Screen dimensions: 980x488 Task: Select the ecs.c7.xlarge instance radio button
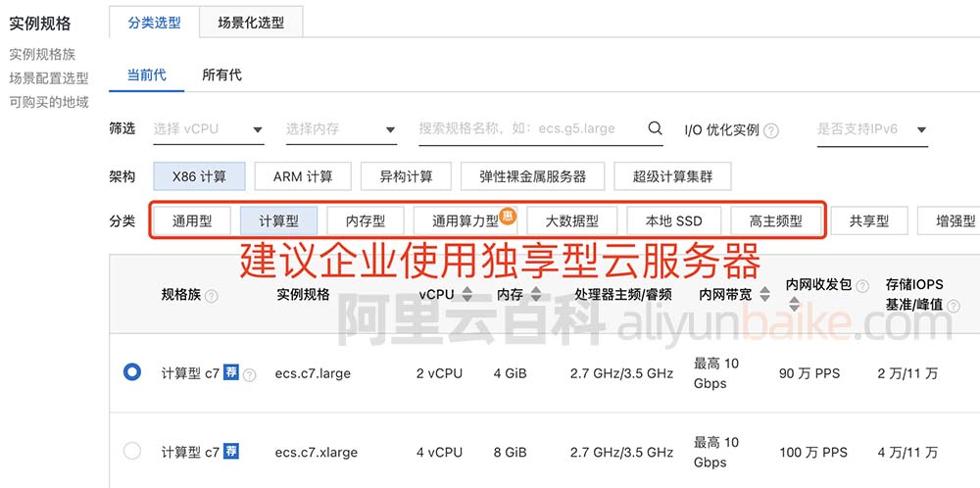click(132, 452)
